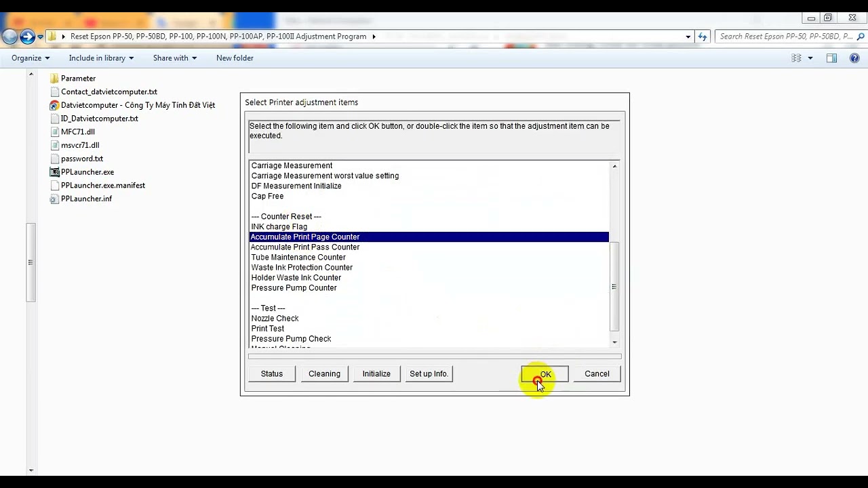Select the password.txt file icon
This screenshot has height=488, width=868.
[54, 159]
